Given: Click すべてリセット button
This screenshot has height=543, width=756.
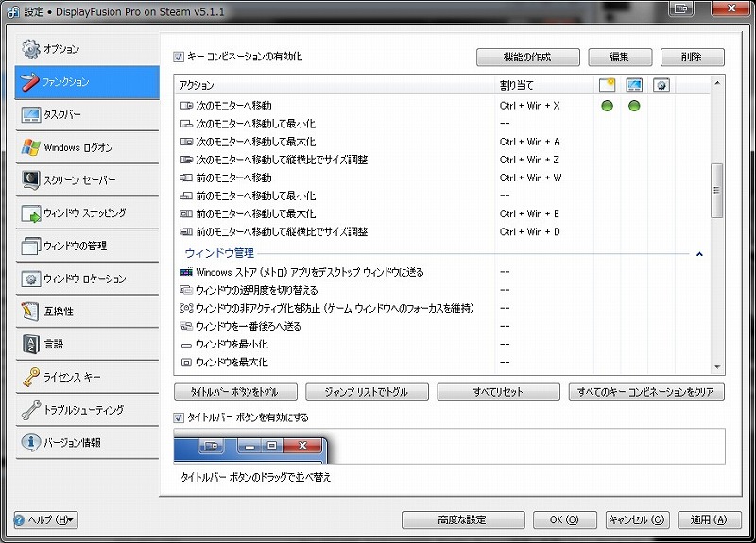Looking at the screenshot, I should (x=499, y=392).
